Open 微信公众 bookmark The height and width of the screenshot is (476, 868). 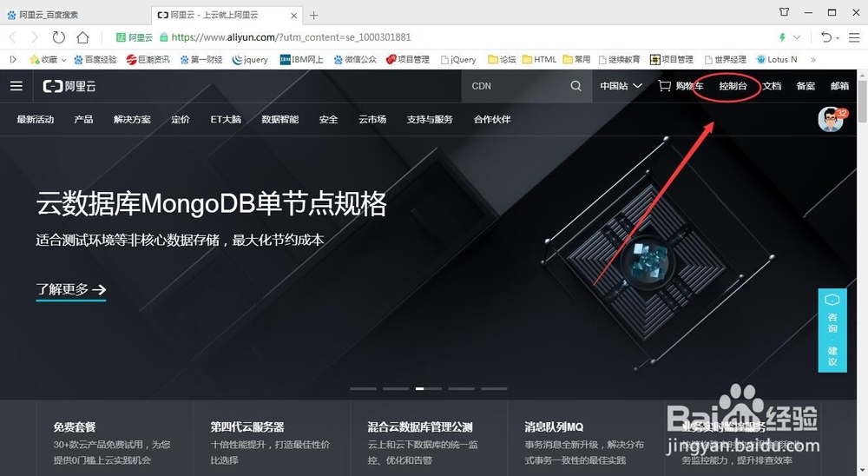coord(355,59)
